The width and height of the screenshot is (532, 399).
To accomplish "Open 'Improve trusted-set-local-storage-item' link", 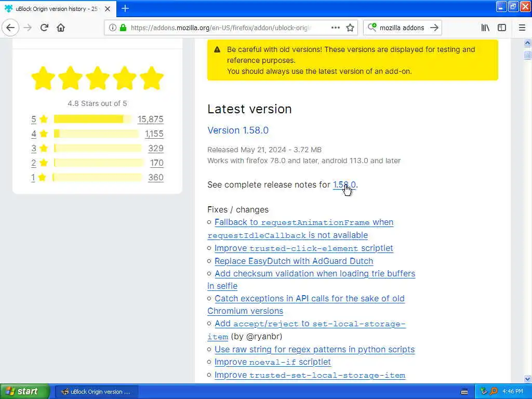I will click(310, 375).
